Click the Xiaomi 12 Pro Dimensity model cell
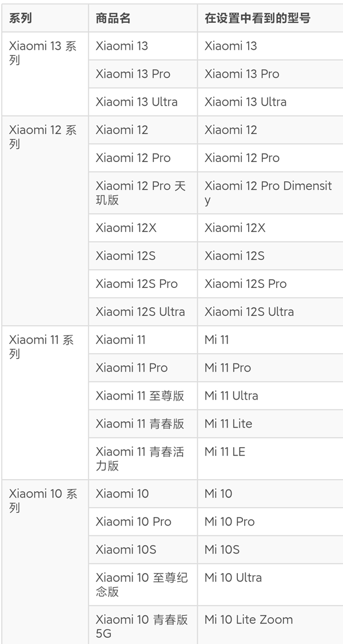Viewport: 343px width, 644px height. click(x=268, y=193)
